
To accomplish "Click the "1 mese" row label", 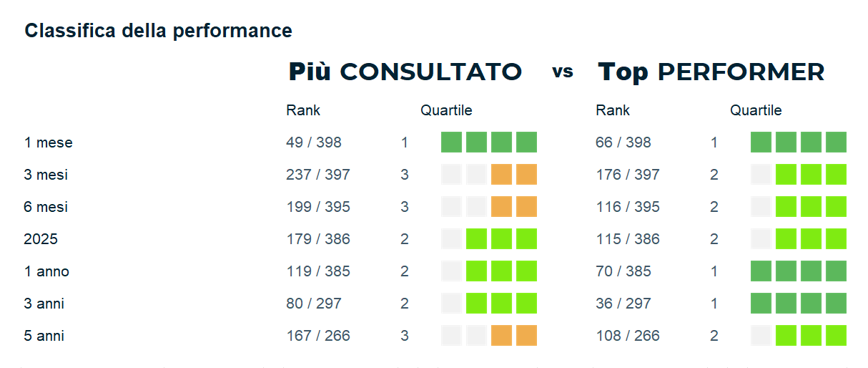I will [48, 142].
